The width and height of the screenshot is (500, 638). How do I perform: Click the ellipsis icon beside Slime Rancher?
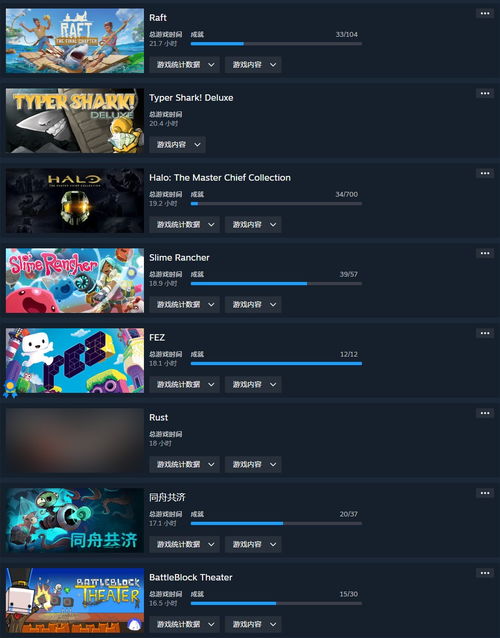[485, 253]
